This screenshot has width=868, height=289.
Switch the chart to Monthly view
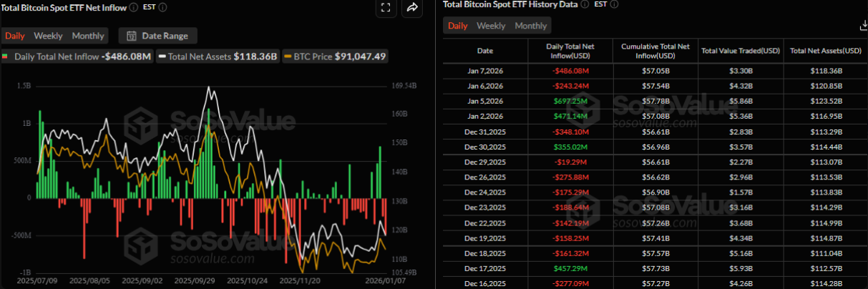pos(88,36)
